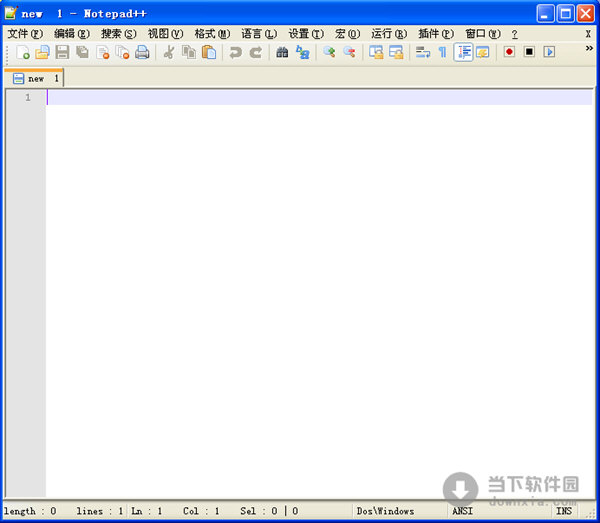The image size is (600, 523).
Task: Open the 格式(M) menu
Action: [x=212, y=34]
